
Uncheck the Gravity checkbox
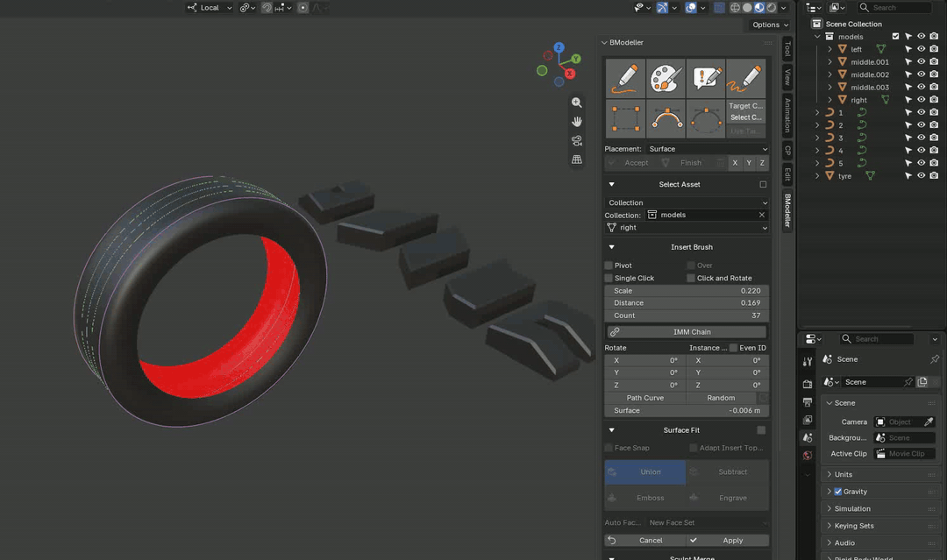(x=837, y=492)
